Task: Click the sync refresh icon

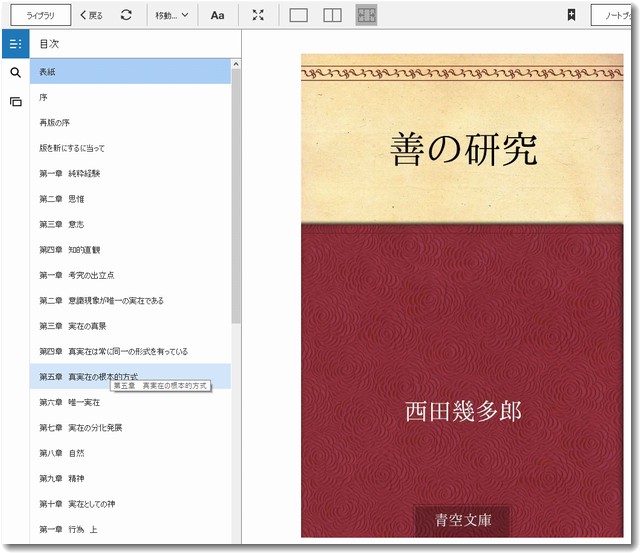Action: (x=126, y=15)
